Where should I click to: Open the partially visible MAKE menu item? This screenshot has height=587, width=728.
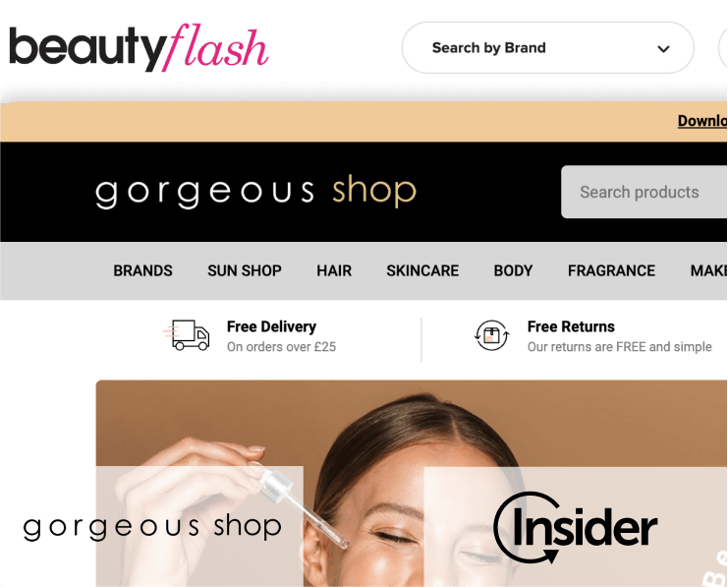[709, 270]
